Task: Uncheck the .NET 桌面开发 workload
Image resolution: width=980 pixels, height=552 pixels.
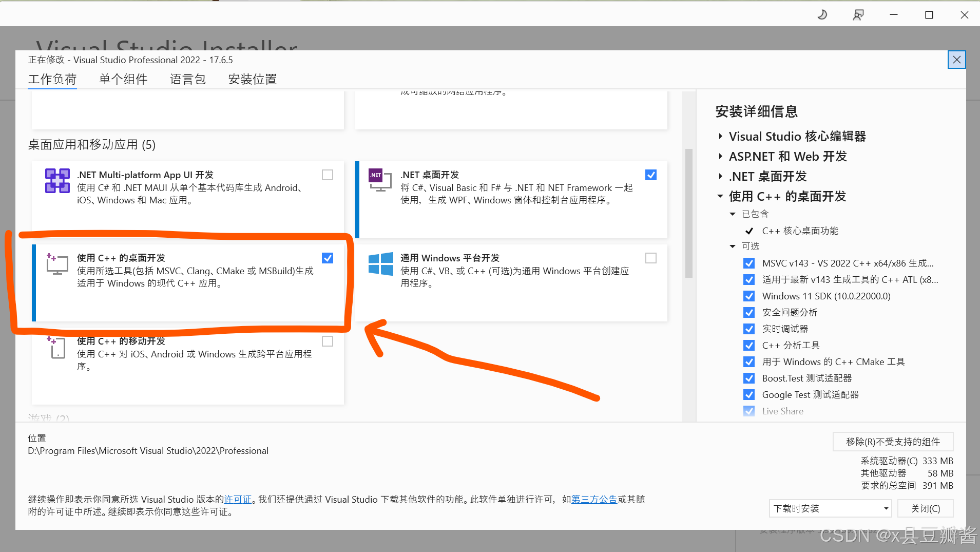Action: [x=651, y=175]
